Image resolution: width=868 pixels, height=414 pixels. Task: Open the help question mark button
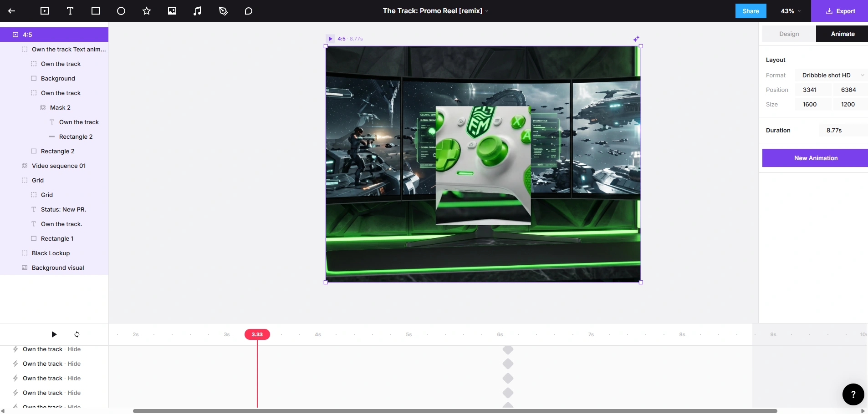coord(853,394)
